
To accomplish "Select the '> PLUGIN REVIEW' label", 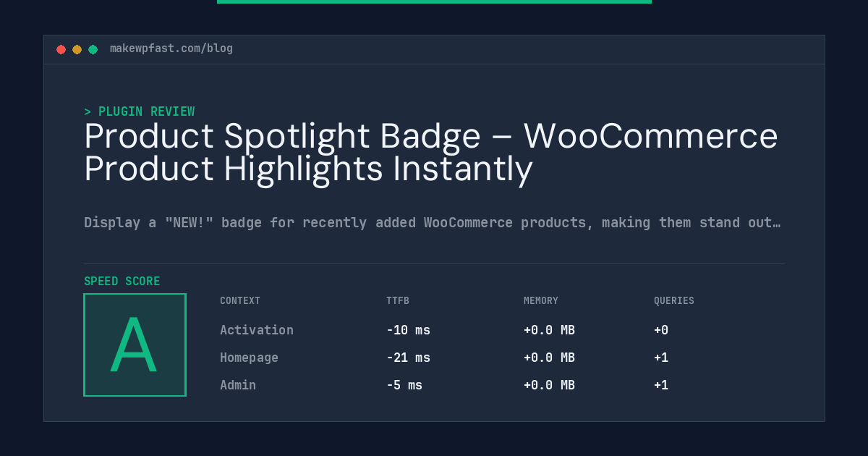I will coord(140,111).
